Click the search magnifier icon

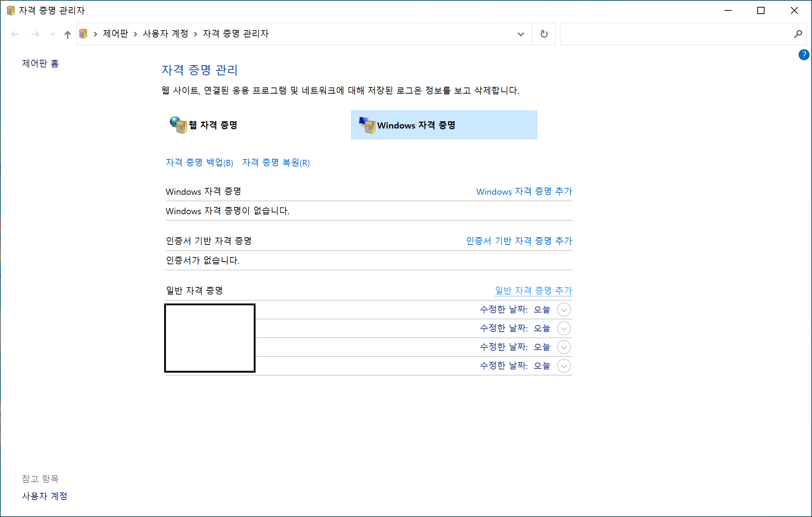[798, 34]
